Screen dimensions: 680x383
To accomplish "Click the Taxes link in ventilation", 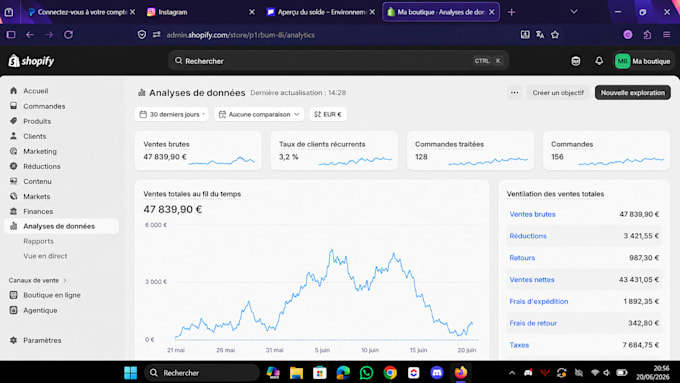I will coord(519,345).
